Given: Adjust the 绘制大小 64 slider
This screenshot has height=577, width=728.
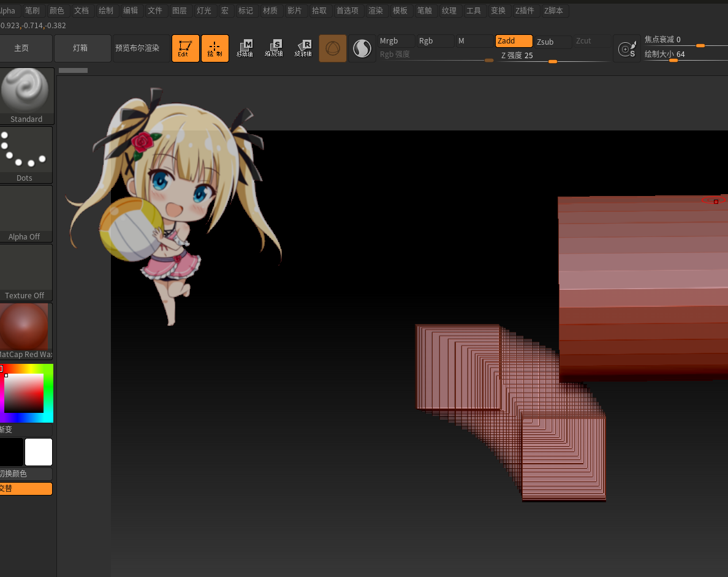Looking at the screenshot, I should tap(685, 55).
